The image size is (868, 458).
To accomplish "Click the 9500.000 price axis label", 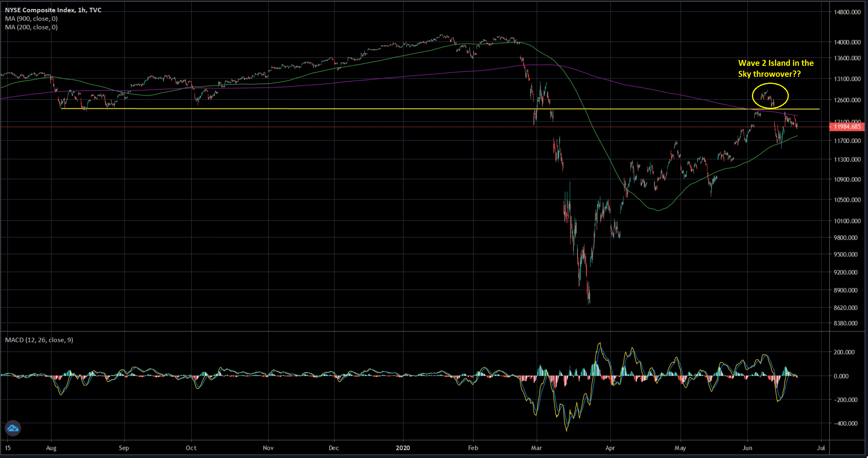I will (x=846, y=254).
